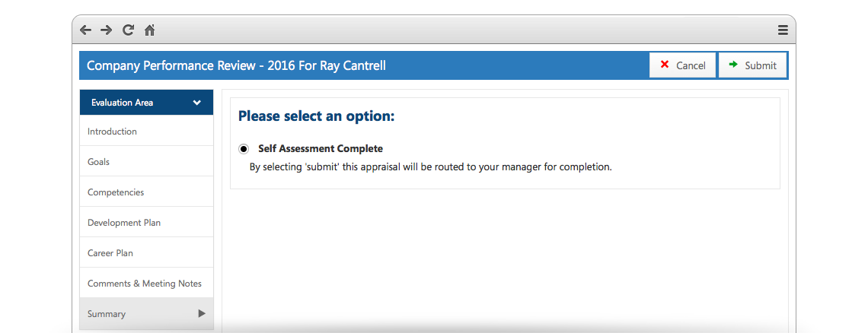Screen dimensions: 868x333
Task: Show Comments & Meeting Notes
Action: point(145,284)
